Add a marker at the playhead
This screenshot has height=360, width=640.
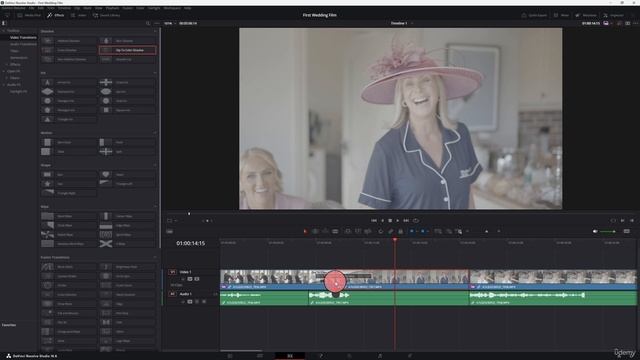pos(423,231)
